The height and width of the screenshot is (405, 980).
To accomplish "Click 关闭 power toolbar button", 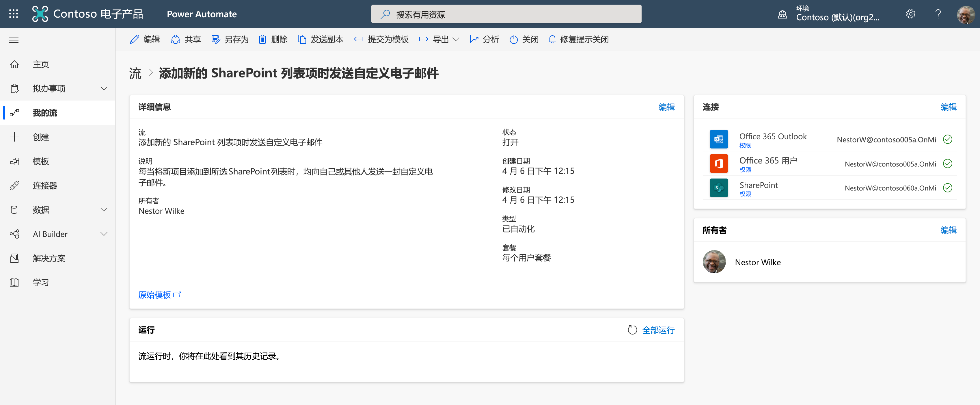I will pos(524,40).
